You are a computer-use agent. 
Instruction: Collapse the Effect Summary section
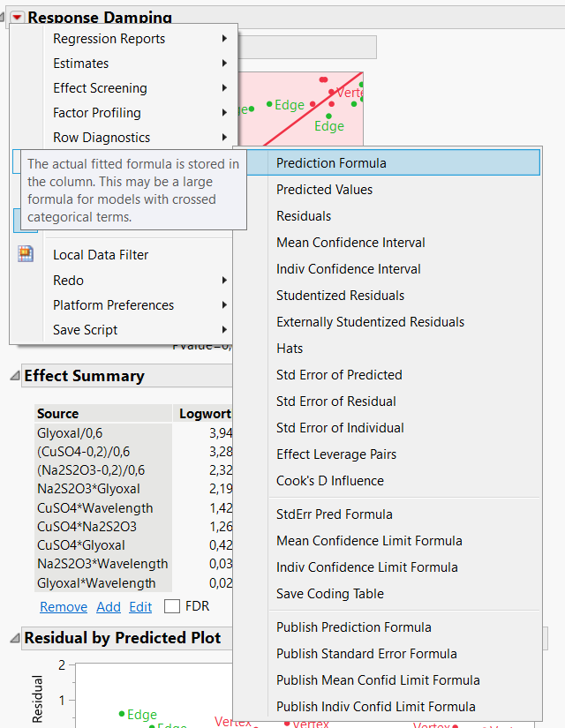tap(14, 377)
